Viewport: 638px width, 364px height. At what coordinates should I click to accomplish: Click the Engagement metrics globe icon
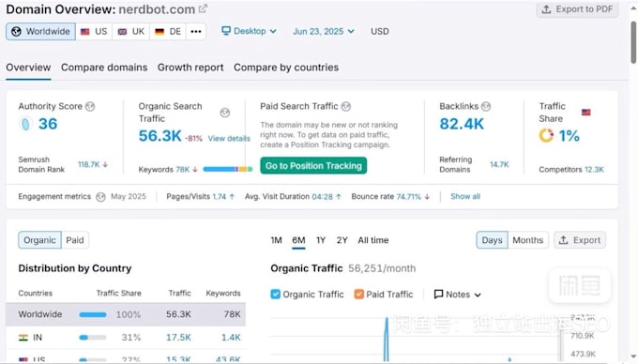click(x=100, y=197)
